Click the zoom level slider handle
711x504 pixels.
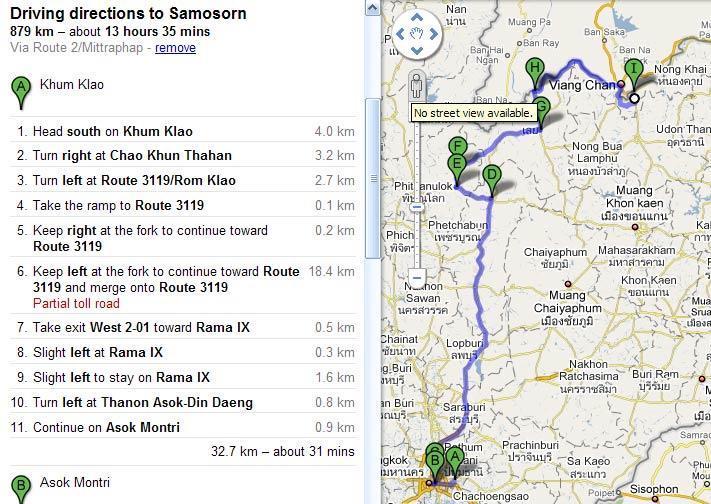pyautogui.click(x=417, y=207)
